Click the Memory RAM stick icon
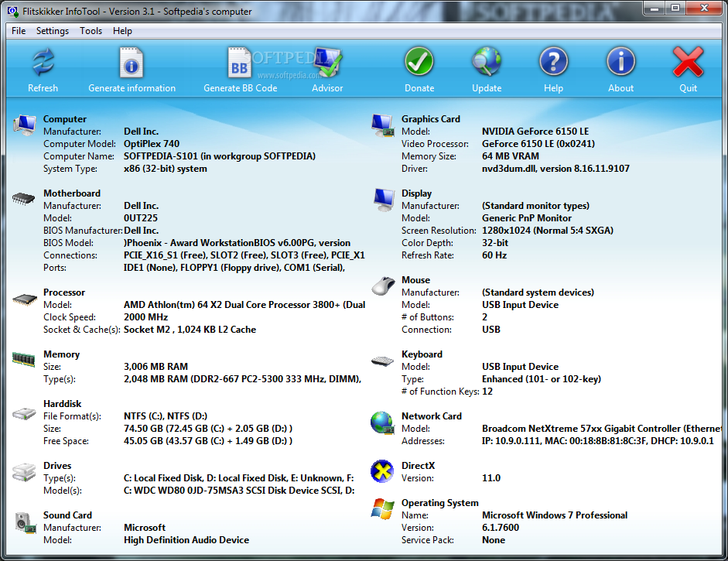 point(24,359)
